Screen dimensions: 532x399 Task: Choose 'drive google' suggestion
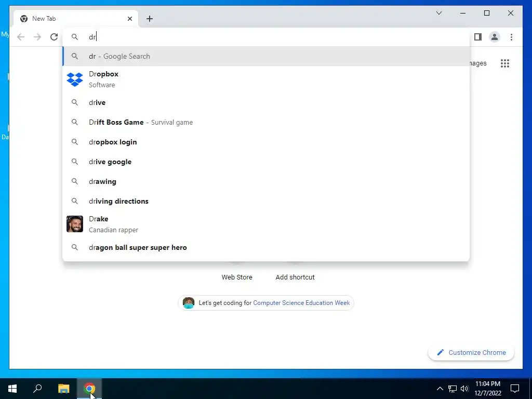266,162
